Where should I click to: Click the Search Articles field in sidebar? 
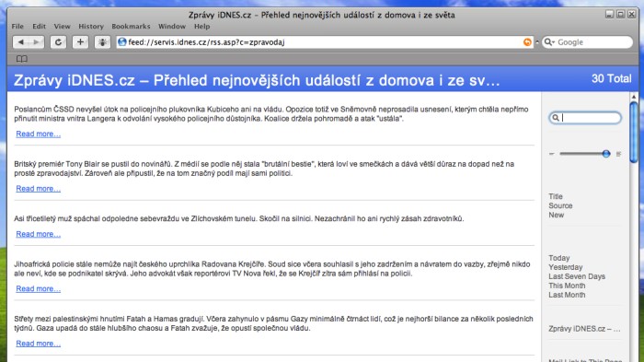585,118
